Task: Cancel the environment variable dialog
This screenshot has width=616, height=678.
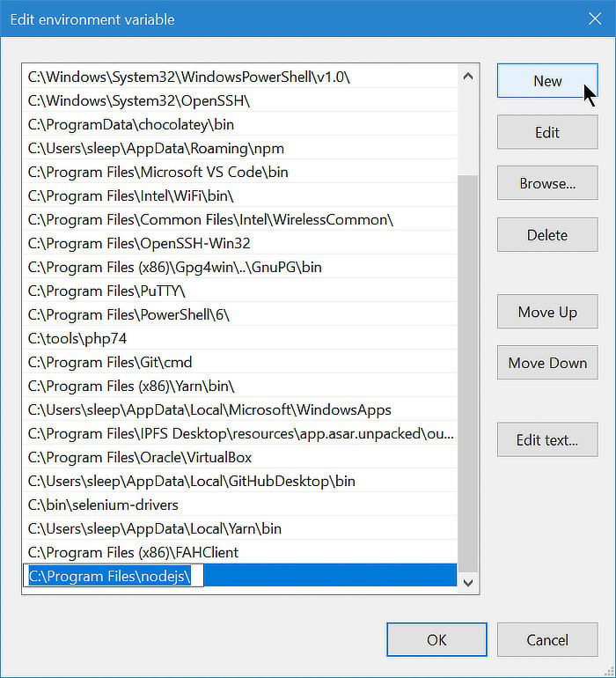Action: pos(547,640)
